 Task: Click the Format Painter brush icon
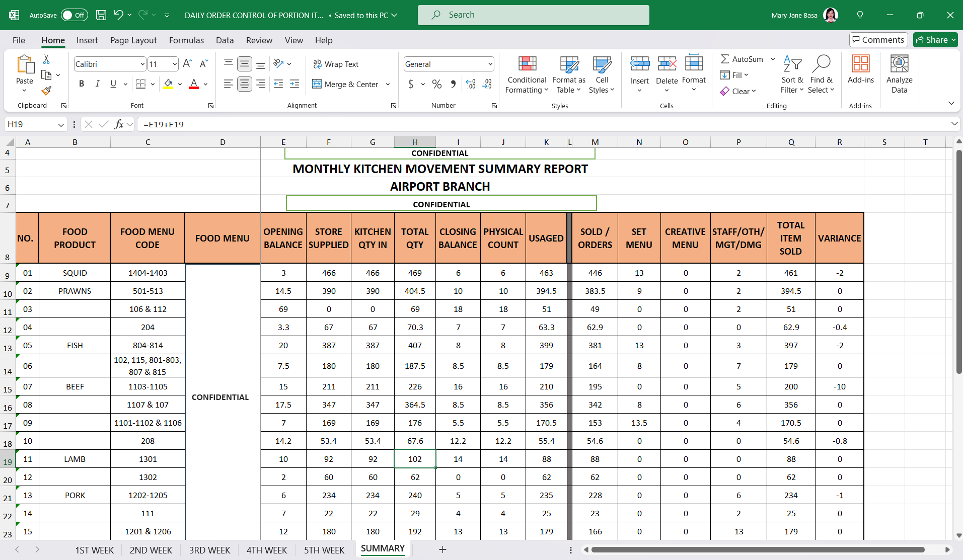46,91
